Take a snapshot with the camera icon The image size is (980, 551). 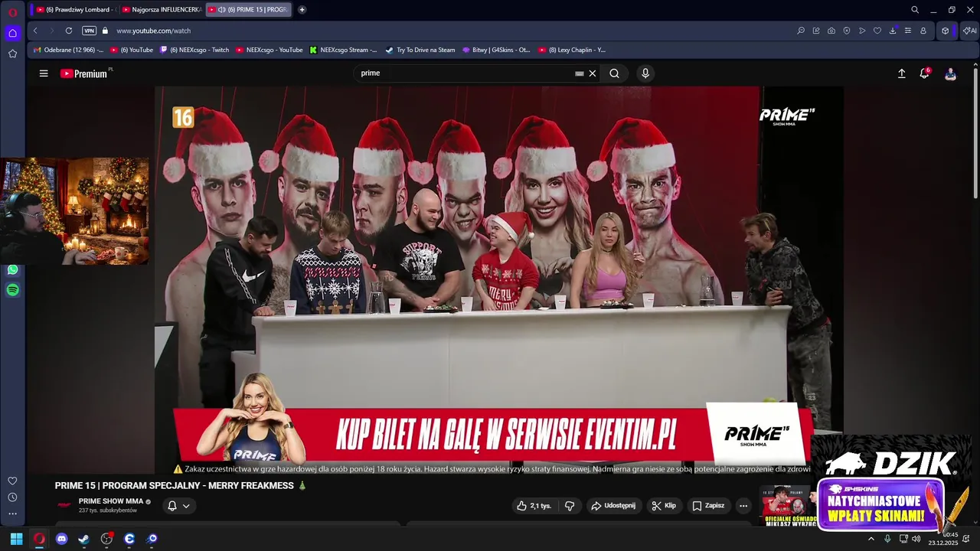coord(831,31)
